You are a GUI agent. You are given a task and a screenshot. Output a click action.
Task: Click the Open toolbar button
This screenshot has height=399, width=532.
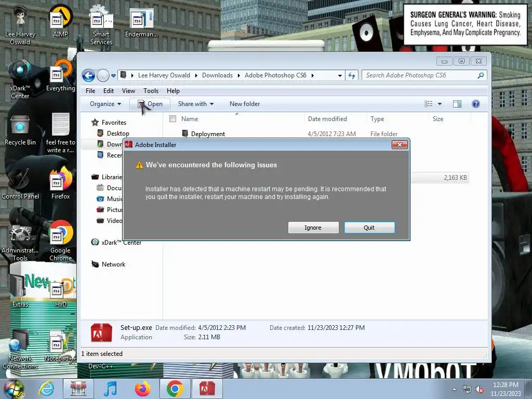coord(150,104)
